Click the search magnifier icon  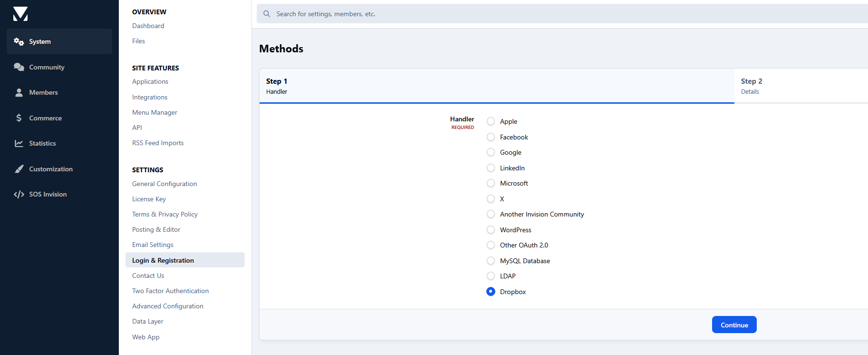(x=267, y=14)
